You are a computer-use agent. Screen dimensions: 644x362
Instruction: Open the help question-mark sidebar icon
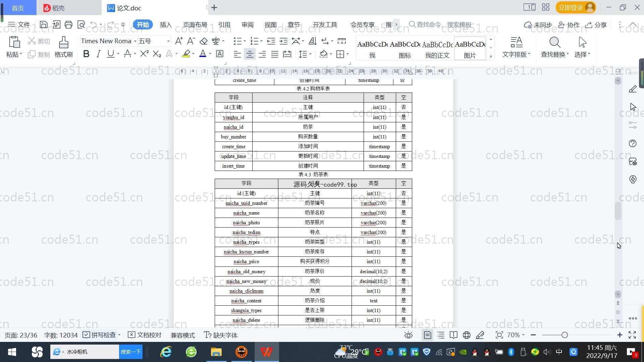tap(633, 143)
